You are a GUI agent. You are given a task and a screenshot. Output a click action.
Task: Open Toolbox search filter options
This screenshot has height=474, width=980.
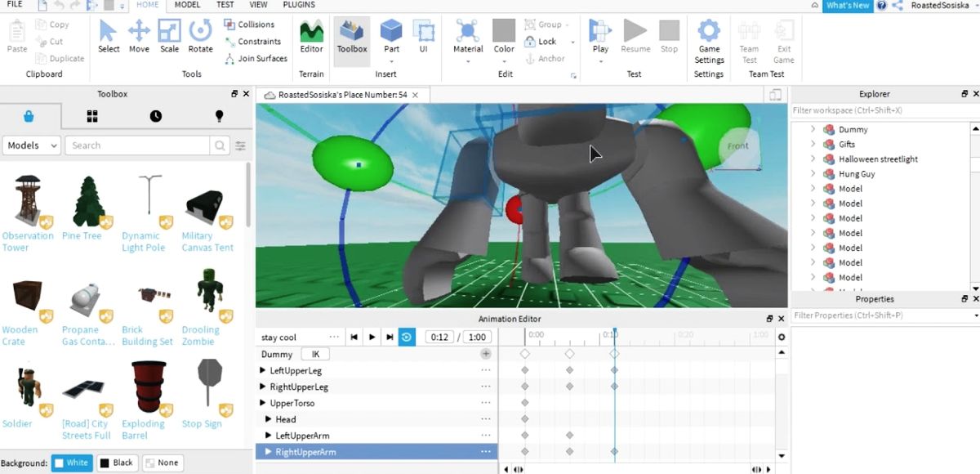(241, 145)
